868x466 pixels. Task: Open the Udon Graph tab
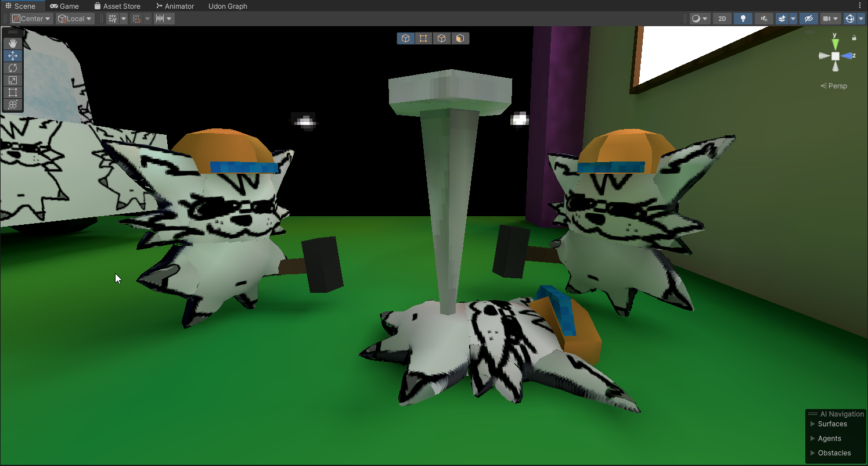pyautogui.click(x=228, y=6)
